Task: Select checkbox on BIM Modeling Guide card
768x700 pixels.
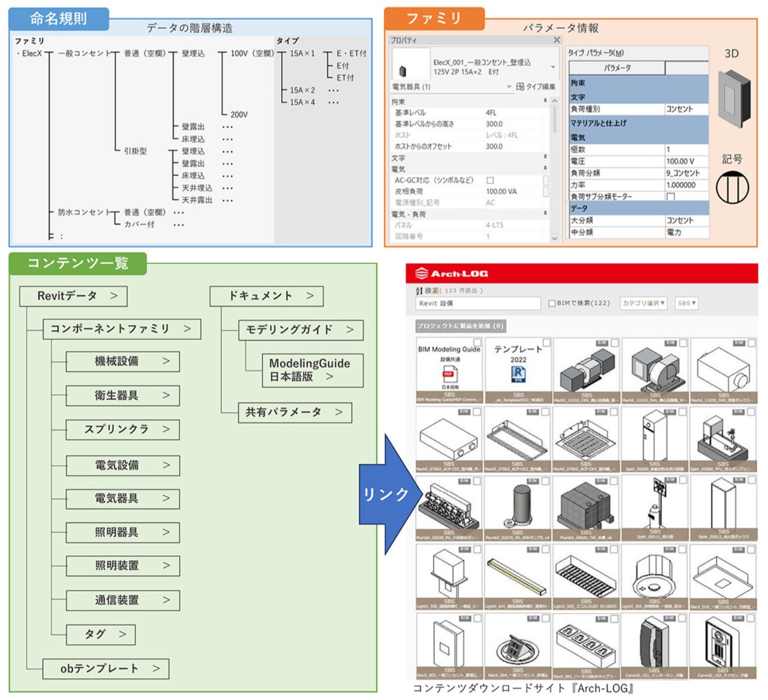Action: point(477,342)
